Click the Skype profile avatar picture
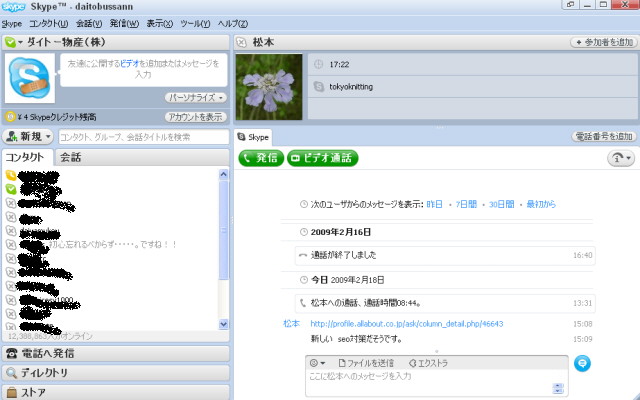640x400 pixels. 30,78
